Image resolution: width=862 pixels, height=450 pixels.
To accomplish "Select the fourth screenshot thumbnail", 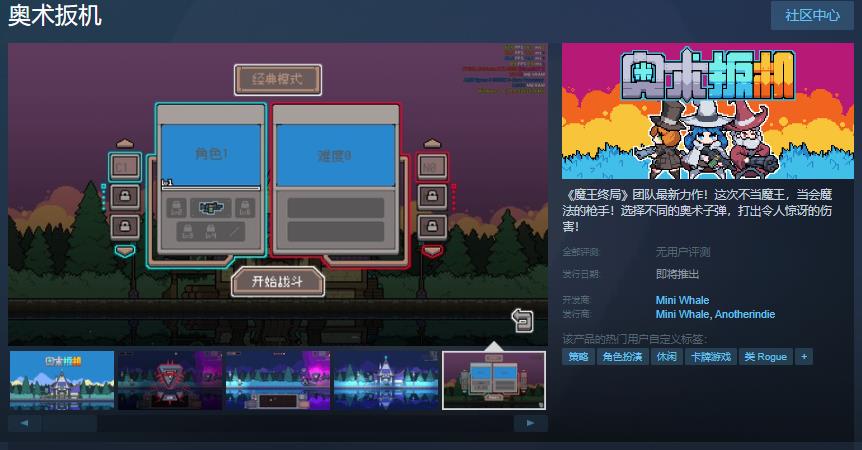I will coord(386,381).
